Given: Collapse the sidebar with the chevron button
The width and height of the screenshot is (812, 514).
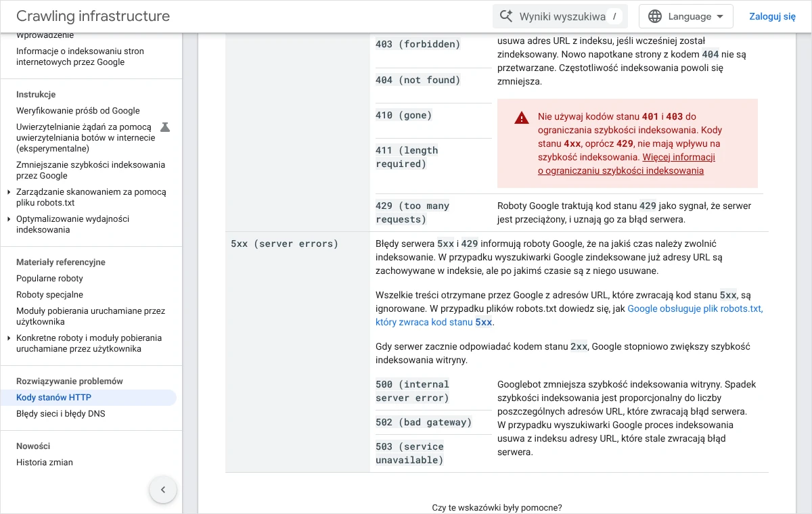Looking at the screenshot, I should coord(163,490).
